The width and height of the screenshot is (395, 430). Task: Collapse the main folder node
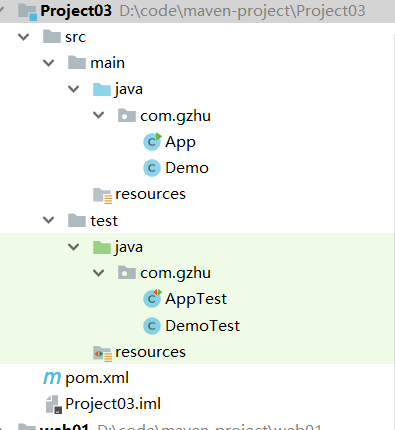tap(49, 63)
